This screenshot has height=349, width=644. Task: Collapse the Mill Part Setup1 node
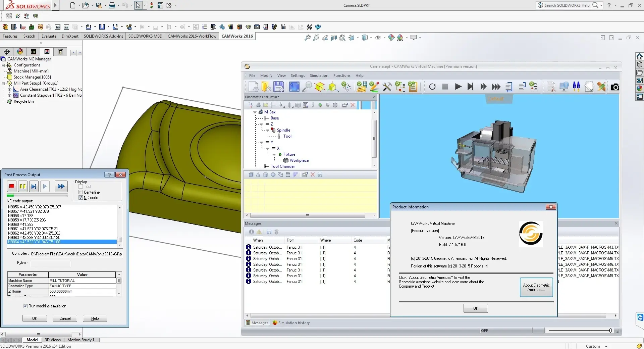[3, 83]
